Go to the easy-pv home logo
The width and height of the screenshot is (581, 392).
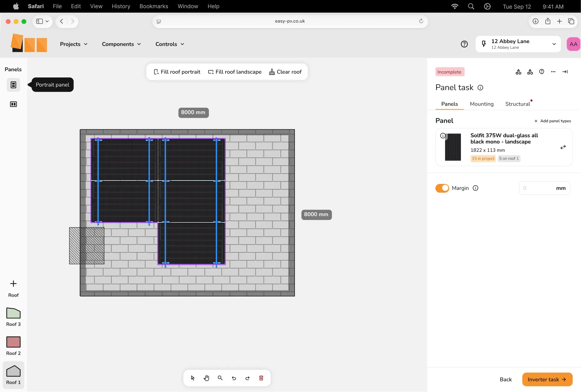click(29, 43)
